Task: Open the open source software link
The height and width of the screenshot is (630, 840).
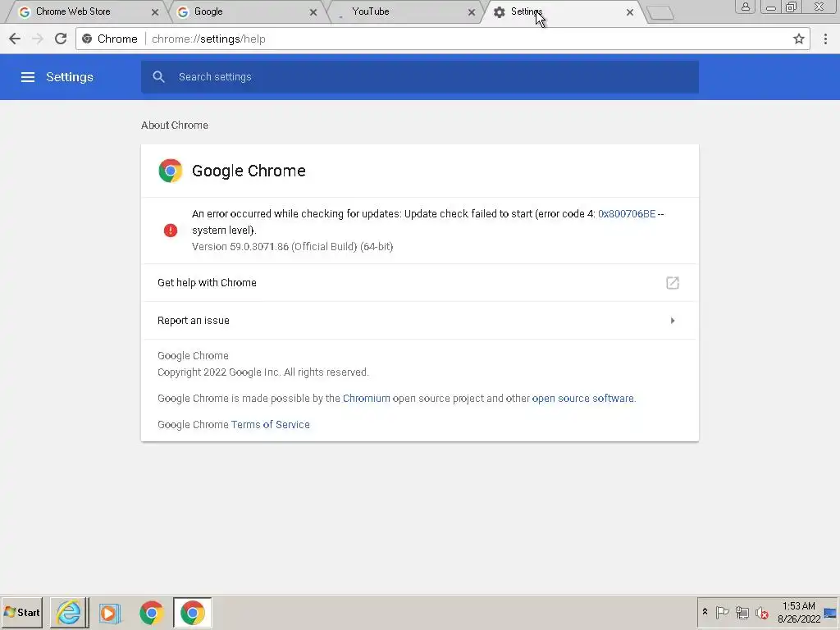Action: point(583,398)
